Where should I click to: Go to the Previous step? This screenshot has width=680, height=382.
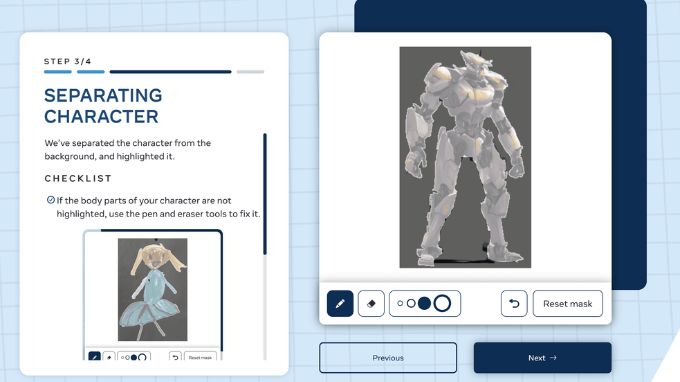point(388,358)
